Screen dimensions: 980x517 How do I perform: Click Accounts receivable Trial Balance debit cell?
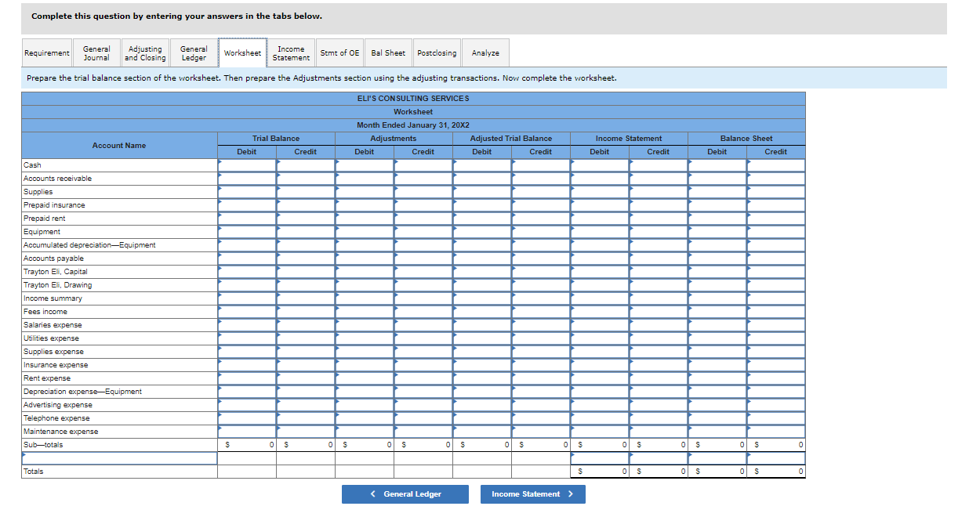click(x=247, y=179)
